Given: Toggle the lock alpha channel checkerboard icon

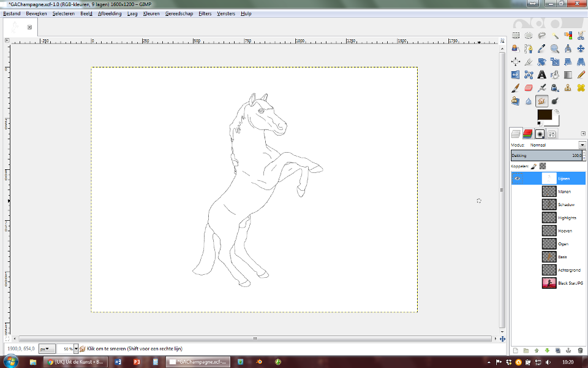Looking at the screenshot, I should [x=542, y=166].
